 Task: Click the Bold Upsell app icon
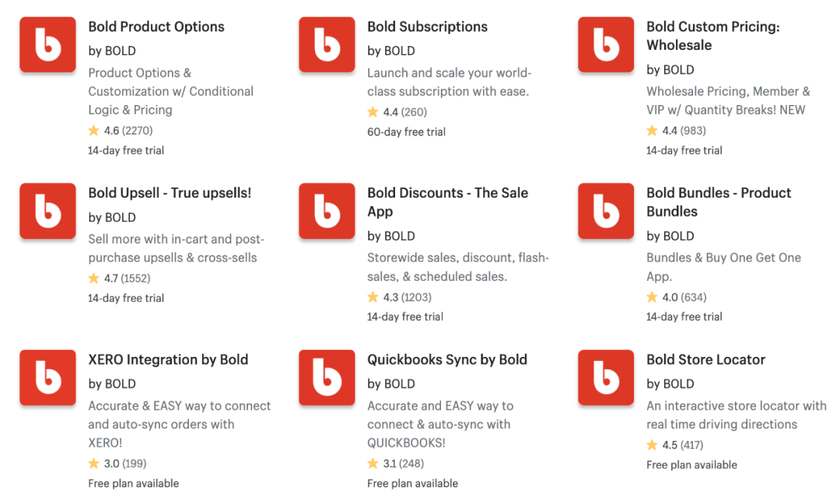pyautogui.click(x=47, y=211)
